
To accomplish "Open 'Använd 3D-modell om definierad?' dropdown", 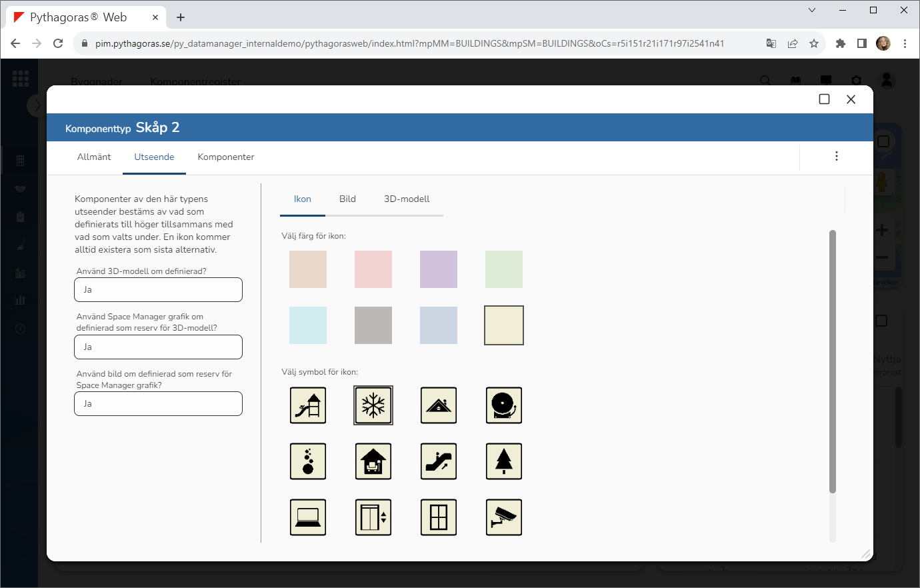I will pyautogui.click(x=158, y=290).
